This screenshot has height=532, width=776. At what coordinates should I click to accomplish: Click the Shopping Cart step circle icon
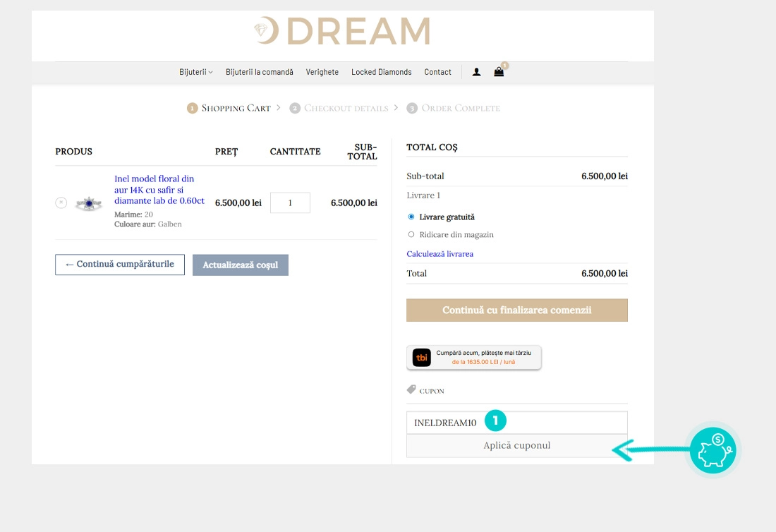[192, 108]
